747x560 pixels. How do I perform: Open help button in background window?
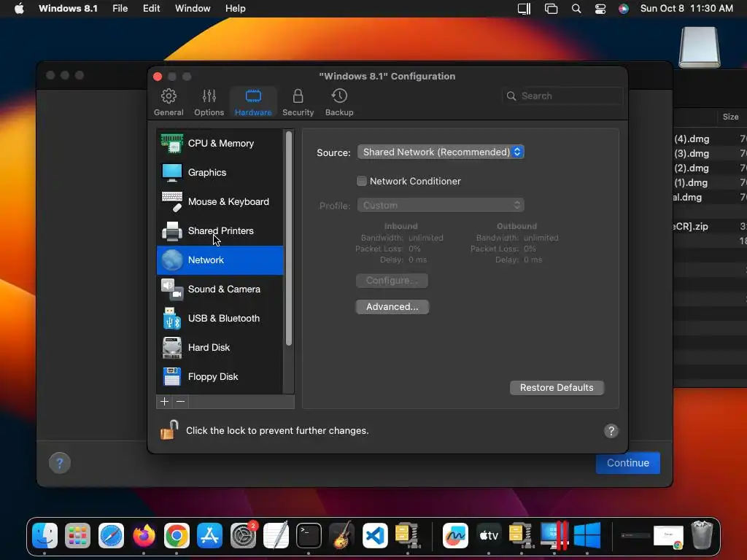pyautogui.click(x=60, y=463)
